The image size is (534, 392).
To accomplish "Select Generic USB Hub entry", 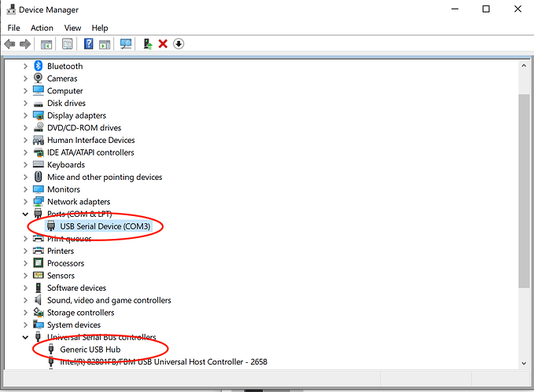I will pyautogui.click(x=90, y=350).
